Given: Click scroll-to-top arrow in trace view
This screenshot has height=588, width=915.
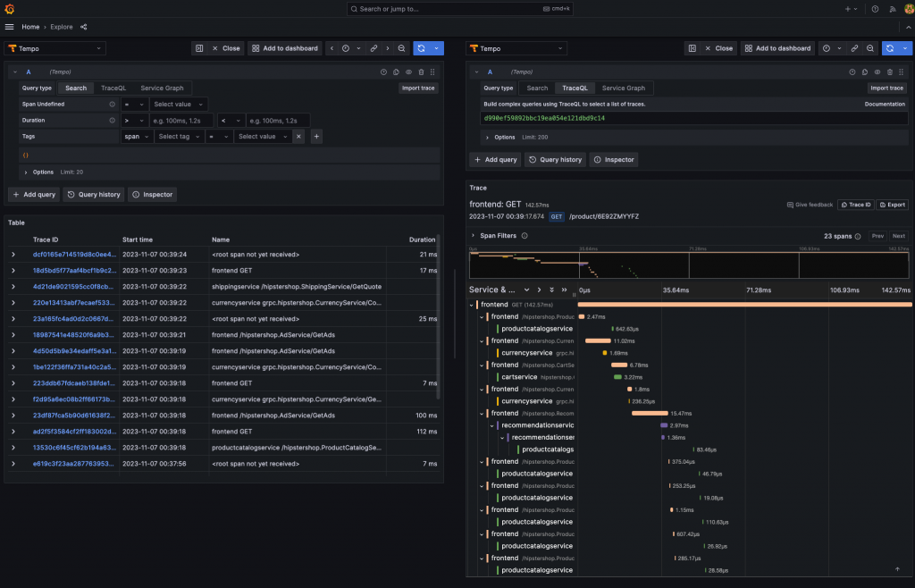Looking at the screenshot, I should 897,569.
